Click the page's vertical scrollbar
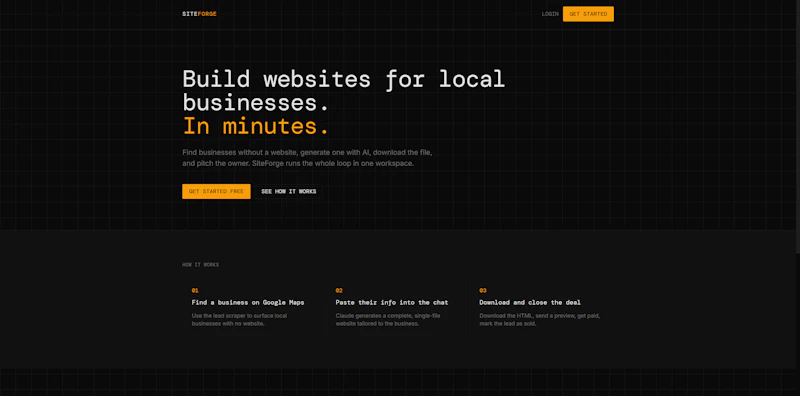Image resolution: width=800 pixels, height=396 pixels. (x=797, y=127)
